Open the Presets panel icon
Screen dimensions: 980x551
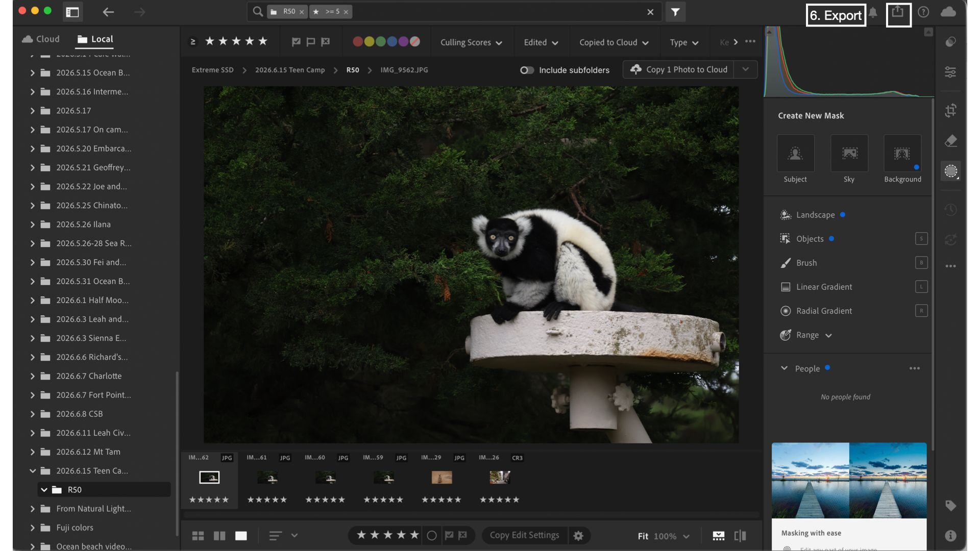[950, 42]
